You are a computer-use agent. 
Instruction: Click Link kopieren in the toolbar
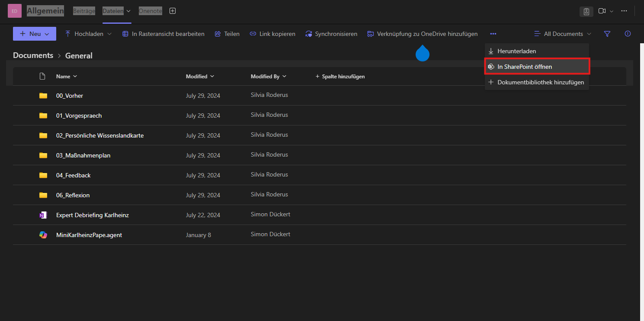tap(272, 34)
